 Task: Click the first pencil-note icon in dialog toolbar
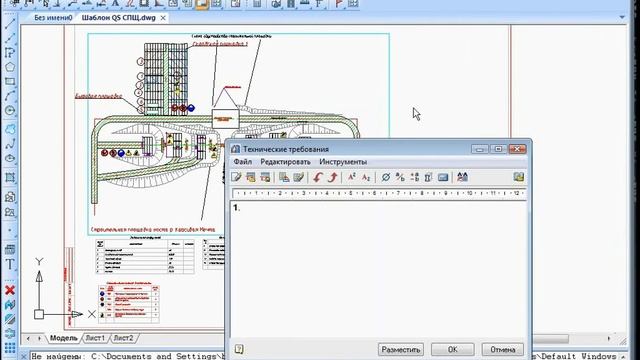(236, 177)
